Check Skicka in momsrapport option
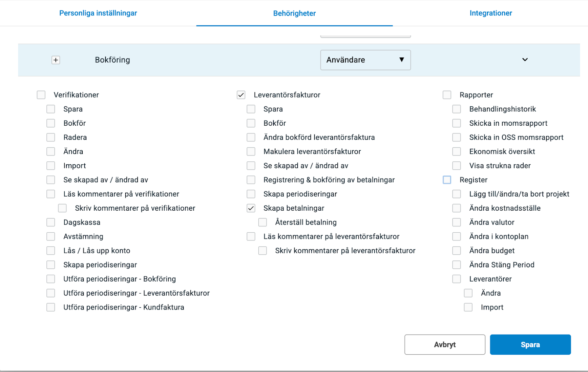 point(456,123)
